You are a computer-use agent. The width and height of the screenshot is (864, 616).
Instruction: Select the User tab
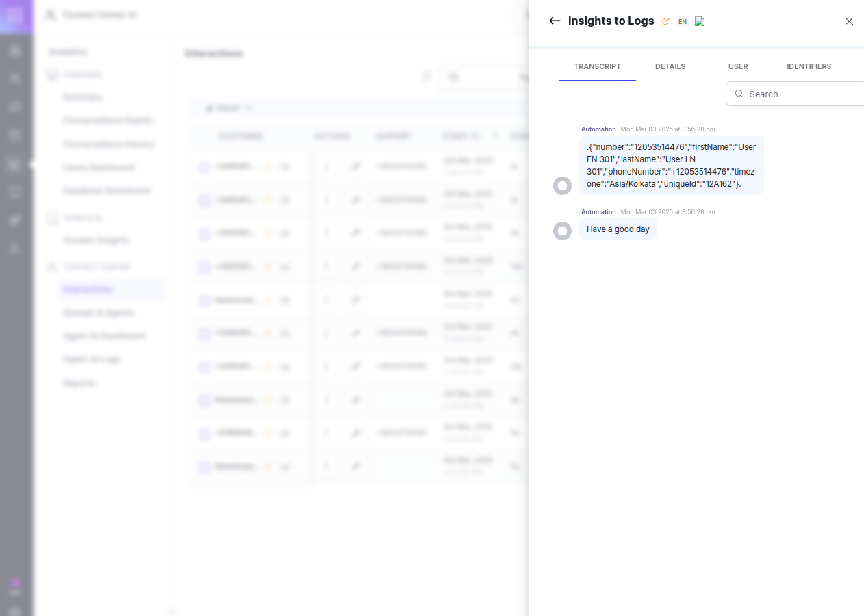click(737, 67)
